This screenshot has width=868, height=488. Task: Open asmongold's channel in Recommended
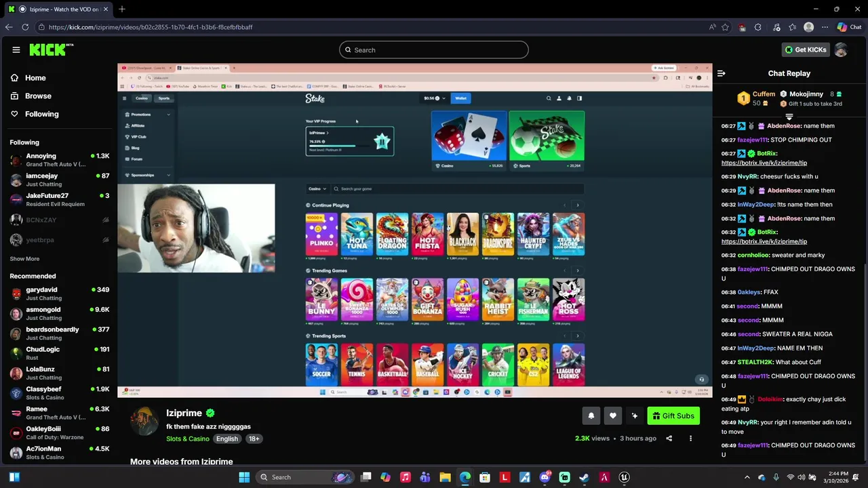[x=60, y=313]
